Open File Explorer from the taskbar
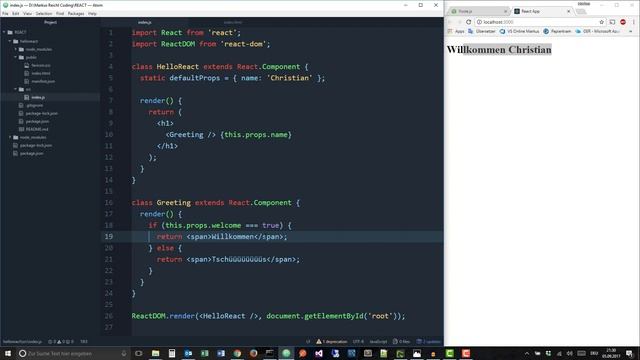640x360 pixels. click(x=156, y=353)
